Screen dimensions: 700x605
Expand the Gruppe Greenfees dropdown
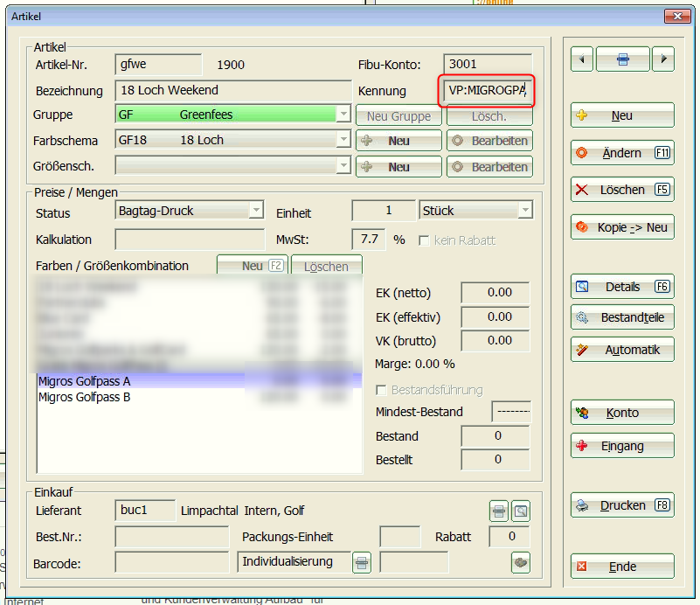(343, 115)
